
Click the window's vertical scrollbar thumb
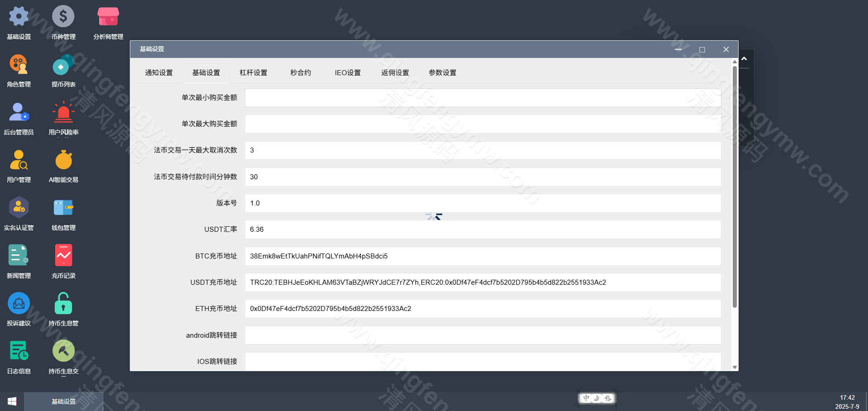(735, 187)
